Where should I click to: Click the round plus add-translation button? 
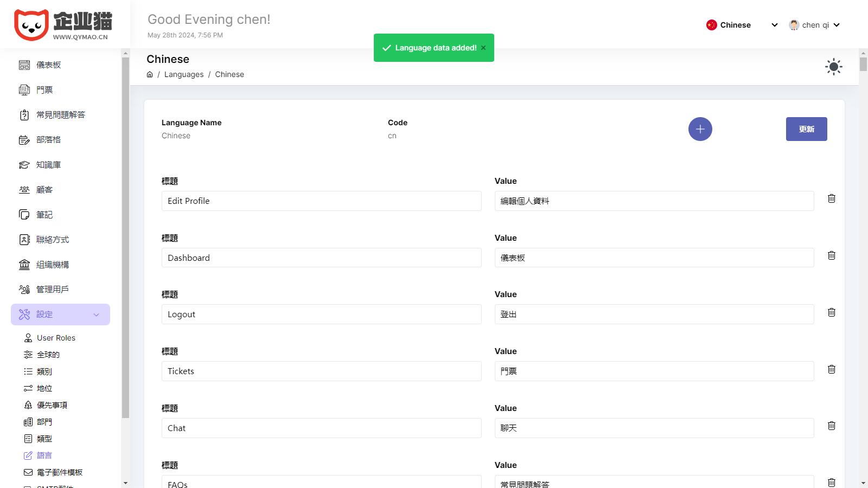[x=700, y=129]
